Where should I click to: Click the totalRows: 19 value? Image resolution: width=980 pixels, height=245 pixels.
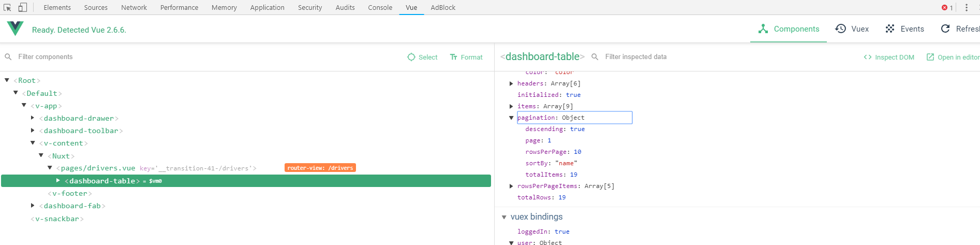click(x=562, y=197)
